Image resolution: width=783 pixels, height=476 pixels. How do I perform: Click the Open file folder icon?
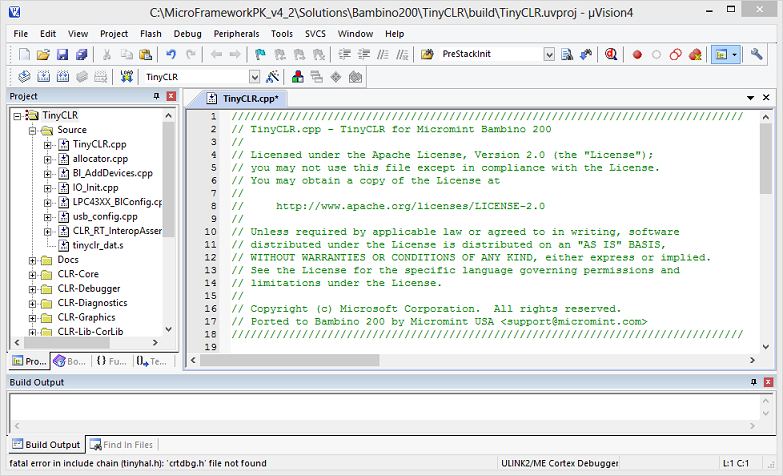point(43,54)
